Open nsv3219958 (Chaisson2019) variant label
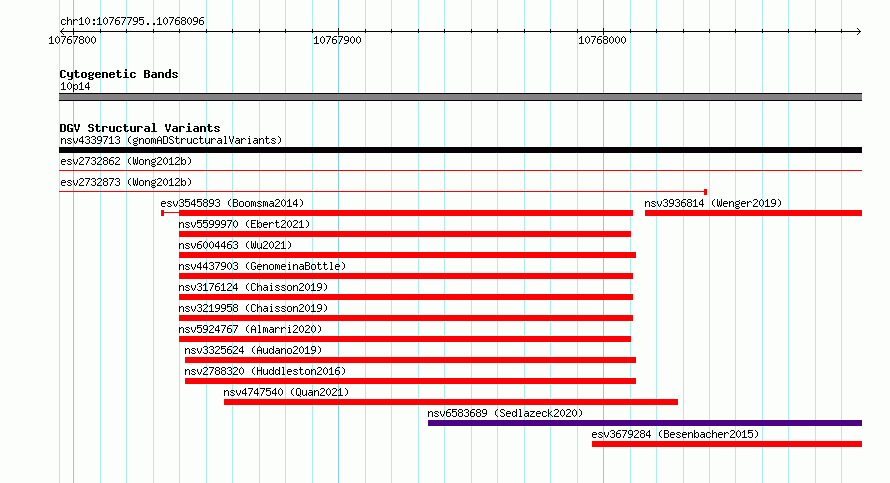Viewport: 890px width, 483px height. (253, 308)
